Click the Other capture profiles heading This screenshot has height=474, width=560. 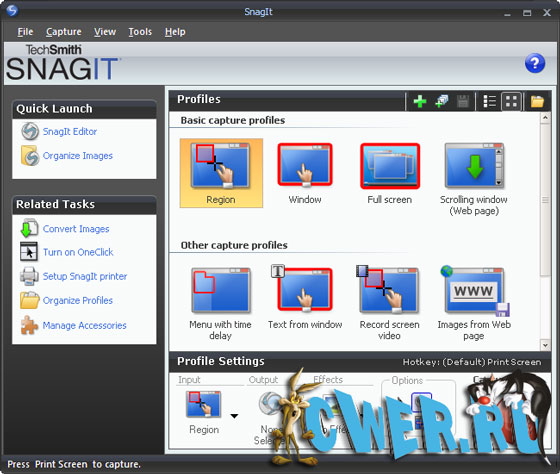click(x=234, y=245)
